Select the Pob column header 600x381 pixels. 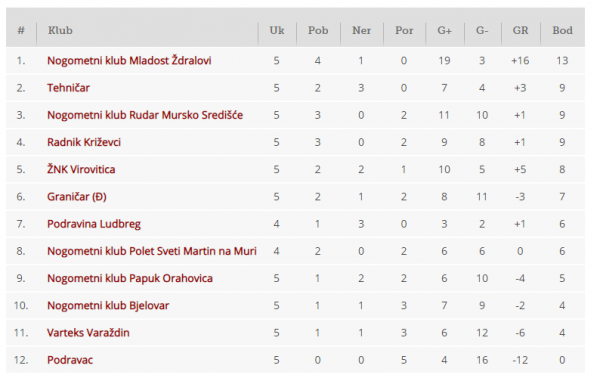318,30
